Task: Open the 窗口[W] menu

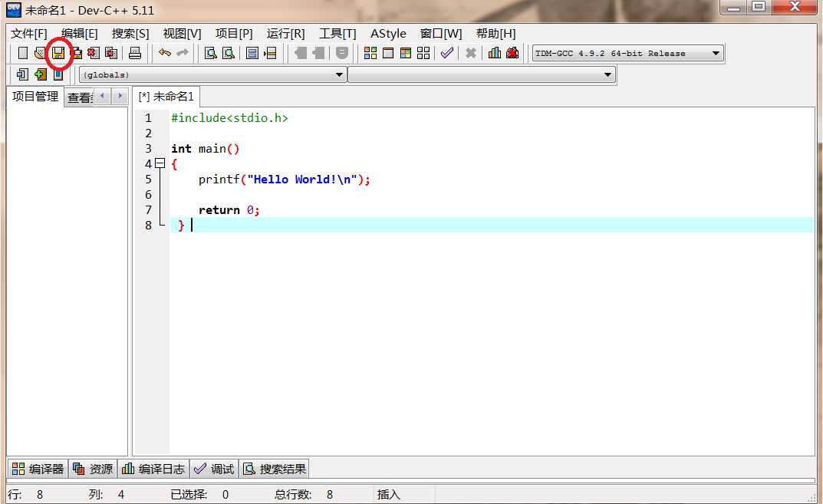Action: click(441, 34)
